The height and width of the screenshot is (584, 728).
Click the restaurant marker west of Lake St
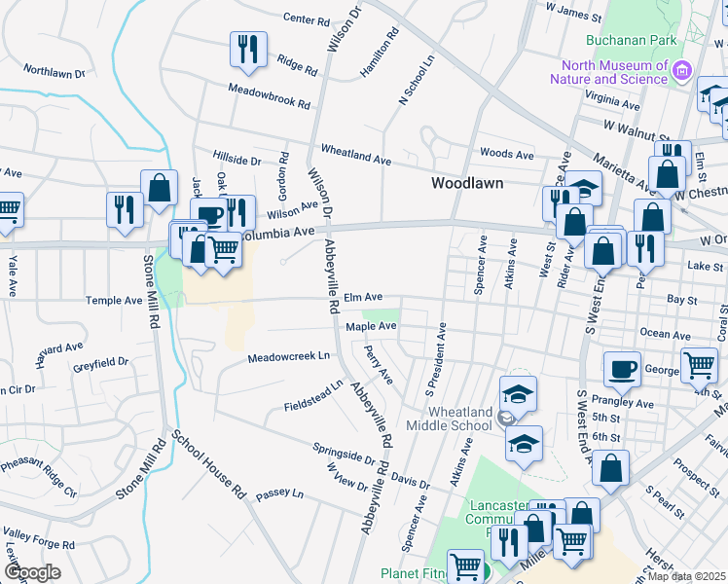click(x=645, y=251)
